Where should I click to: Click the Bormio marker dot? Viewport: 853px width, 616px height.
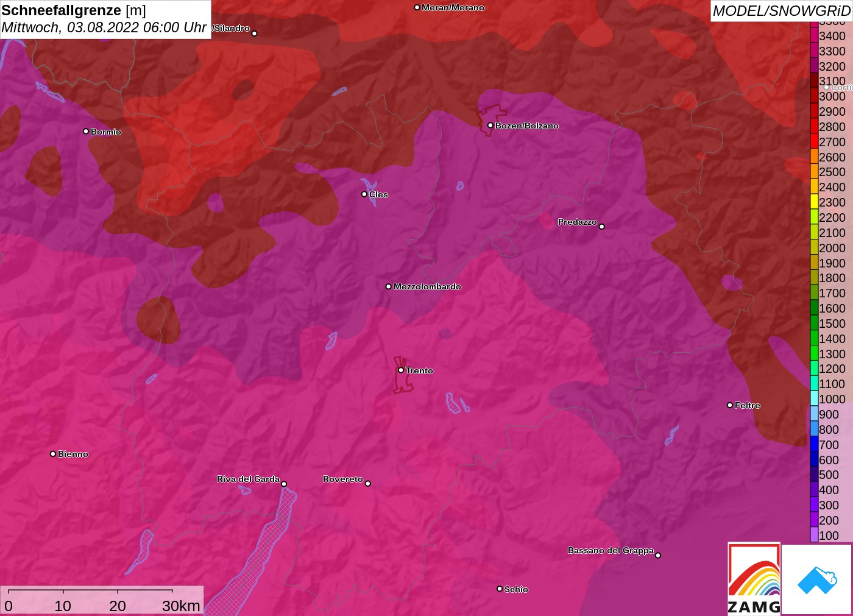tap(86, 131)
